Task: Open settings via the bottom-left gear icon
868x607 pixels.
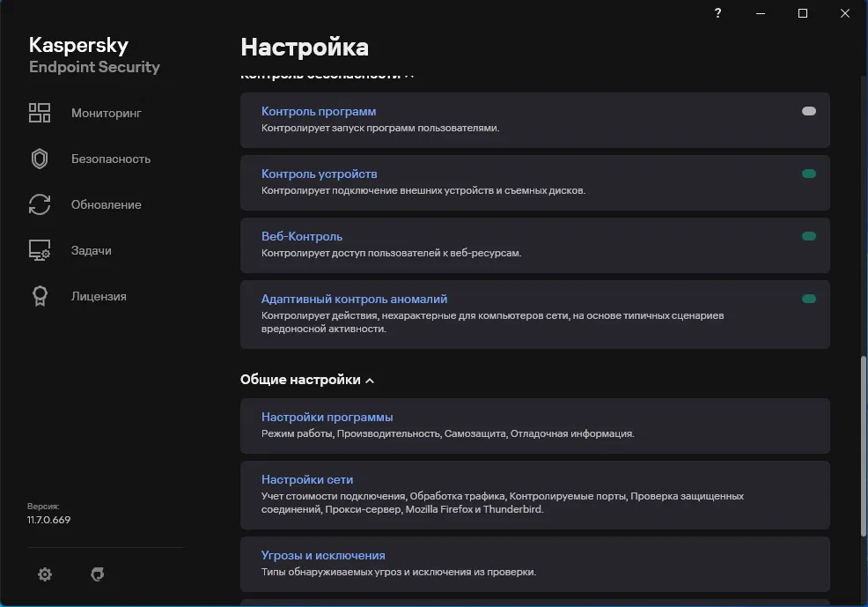Action: tap(45, 574)
